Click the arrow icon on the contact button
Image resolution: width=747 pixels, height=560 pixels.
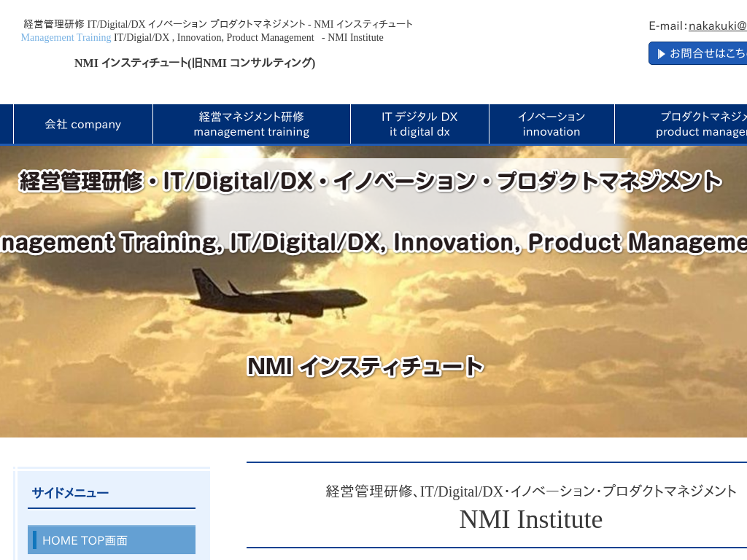pyautogui.click(x=662, y=52)
